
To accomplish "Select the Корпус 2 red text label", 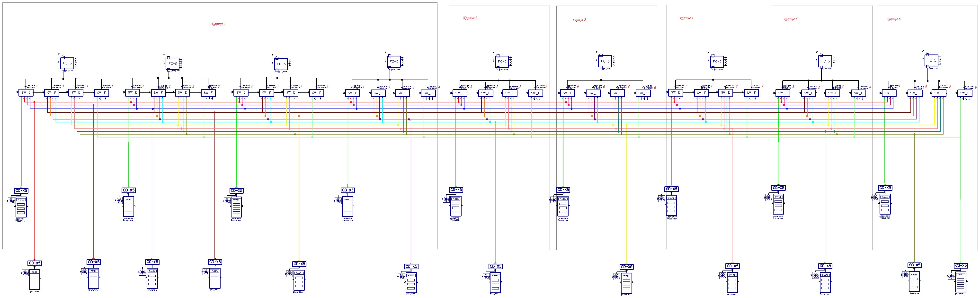I will pos(470,18).
